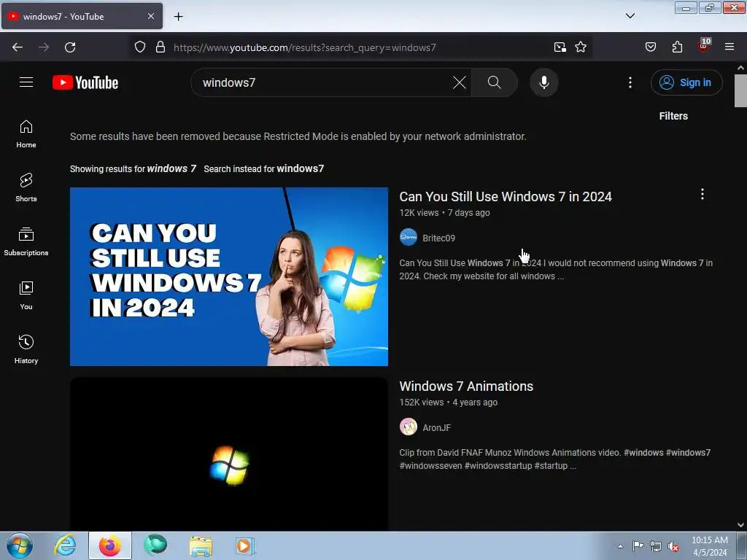Image resolution: width=747 pixels, height=560 pixels.
Task: Click the tracking protection shield icon
Action: (x=139, y=47)
